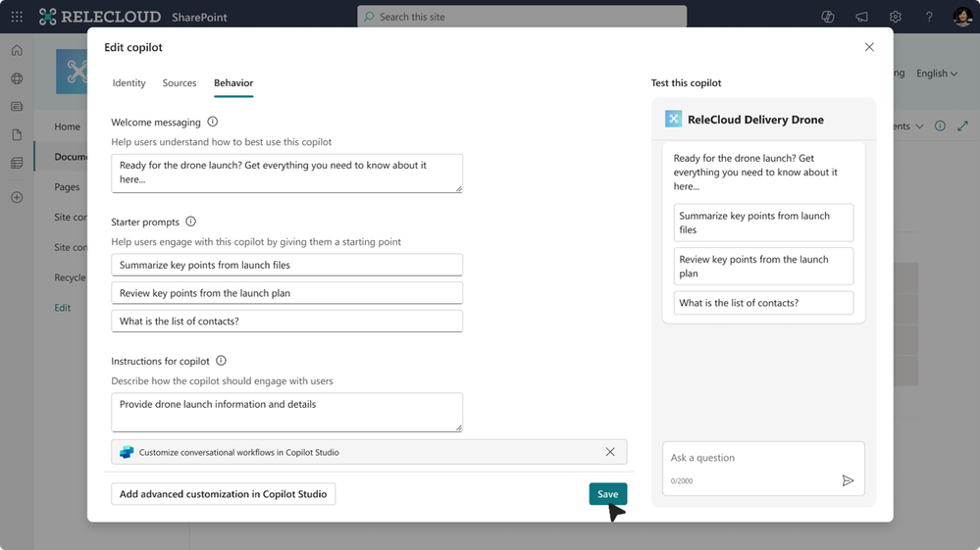This screenshot has height=550, width=980.
Task: Click the Welcome messaging text area
Action: [x=286, y=173]
